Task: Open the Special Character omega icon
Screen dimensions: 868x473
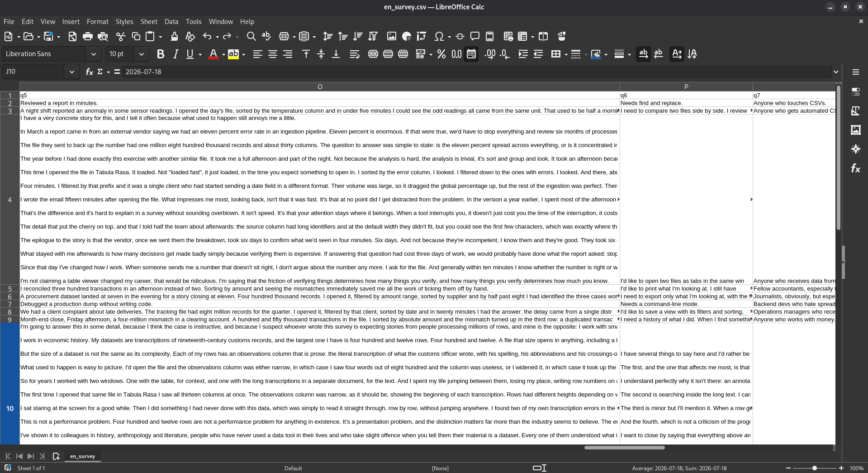Action: coord(439,36)
